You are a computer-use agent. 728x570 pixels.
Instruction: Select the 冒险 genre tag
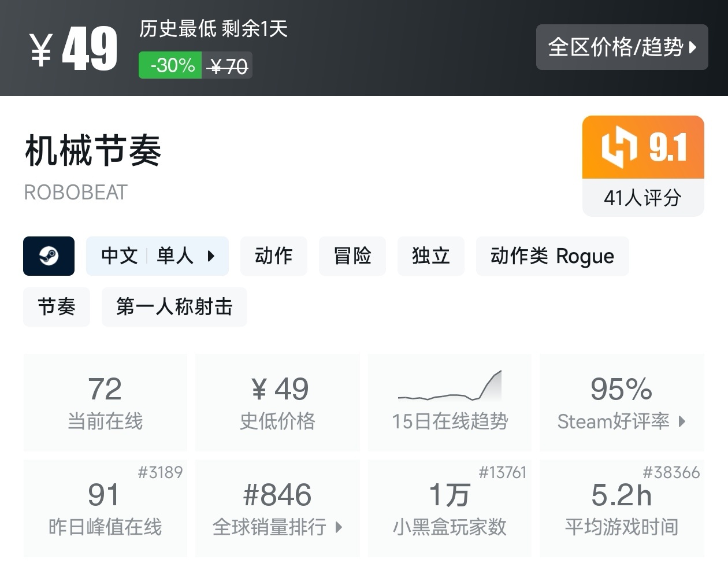[x=352, y=256]
